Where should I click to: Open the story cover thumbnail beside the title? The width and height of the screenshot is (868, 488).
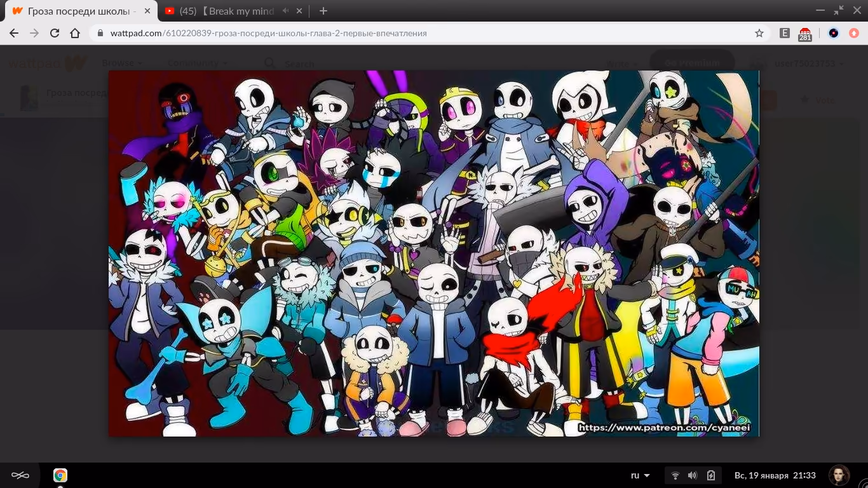(29, 98)
